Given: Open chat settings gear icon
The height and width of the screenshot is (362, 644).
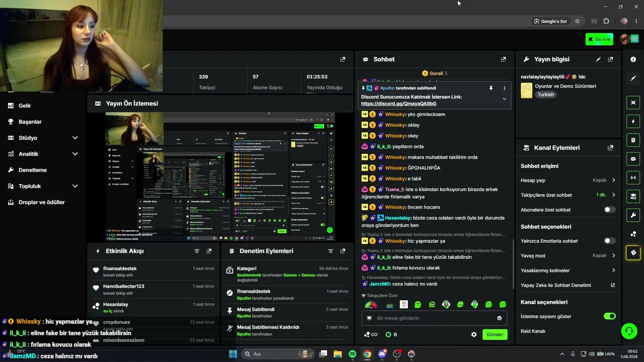Looking at the screenshot, I should (x=473, y=334).
